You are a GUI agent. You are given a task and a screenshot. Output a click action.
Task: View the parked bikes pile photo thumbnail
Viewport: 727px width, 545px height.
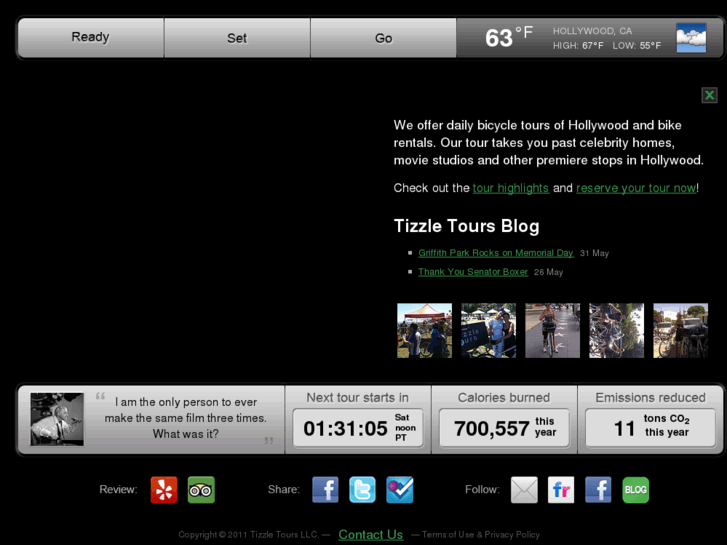[x=616, y=330]
